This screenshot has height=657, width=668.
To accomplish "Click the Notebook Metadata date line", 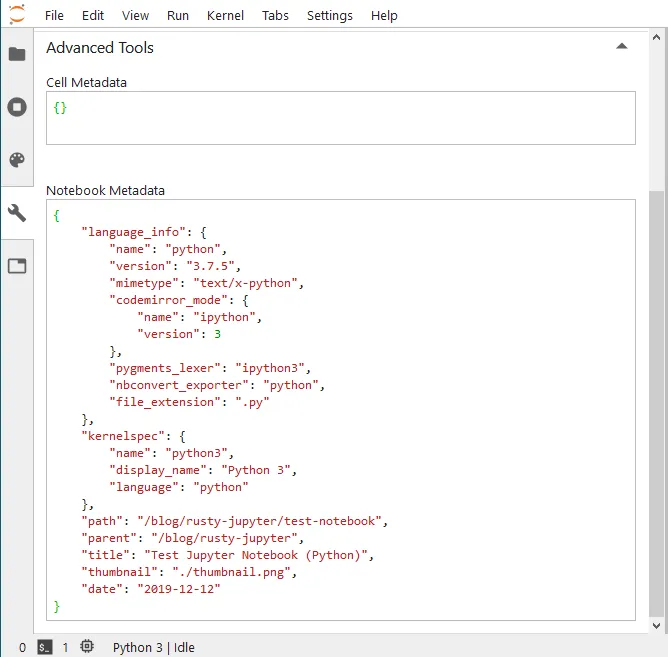I will click(x=151, y=589).
